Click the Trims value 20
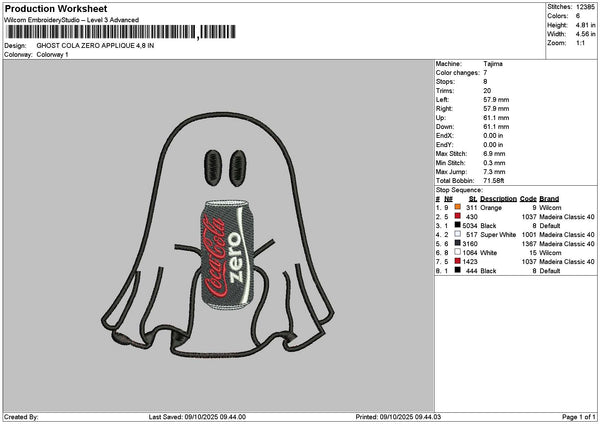Image resolution: width=600 pixels, height=424 pixels. coord(487,91)
